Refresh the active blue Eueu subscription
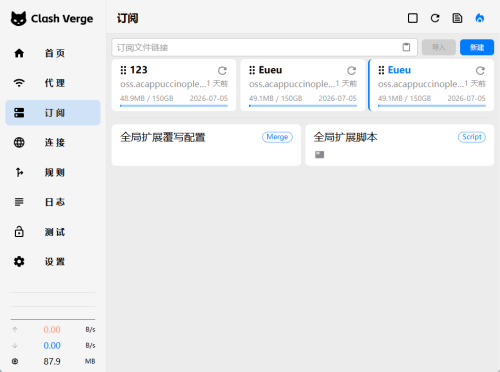Screen dimensions: 500x372 480,70
